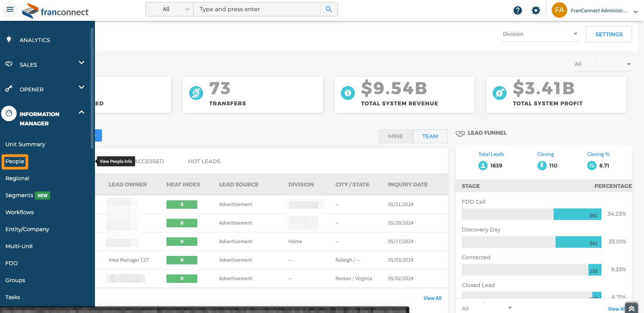This screenshot has width=644, height=313.
Task: Click the Area Manager CST lead owner
Action: coord(129,260)
